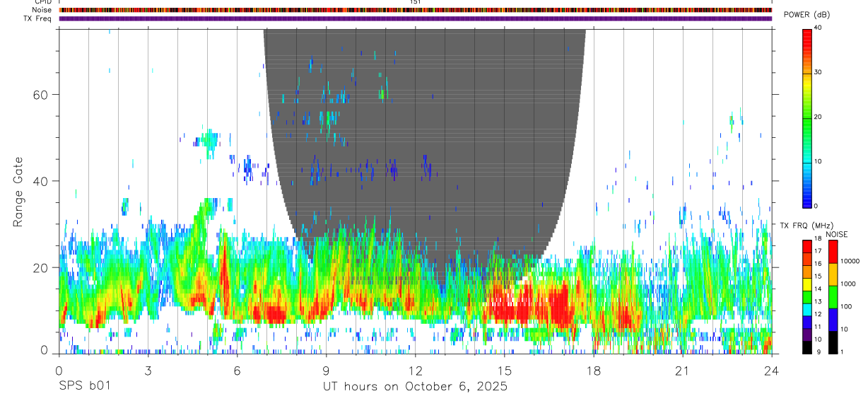Select the red noise swatch above 10000

832,252
